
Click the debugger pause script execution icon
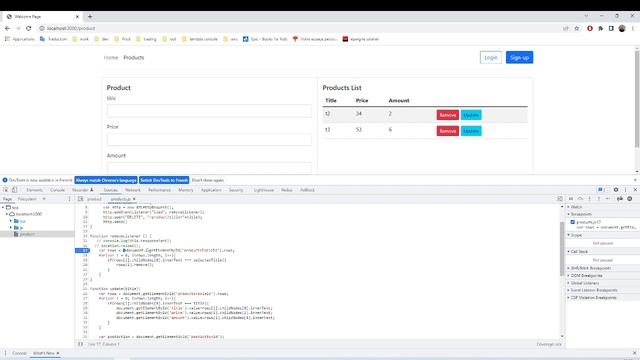(571, 199)
